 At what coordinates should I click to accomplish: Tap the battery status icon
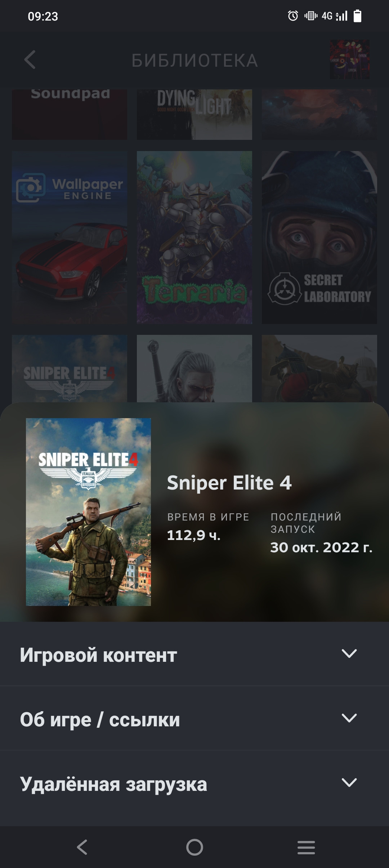[357, 16]
